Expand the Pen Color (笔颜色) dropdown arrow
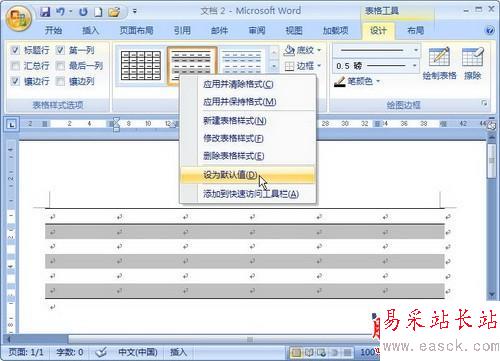The image size is (500, 361). [378, 81]
